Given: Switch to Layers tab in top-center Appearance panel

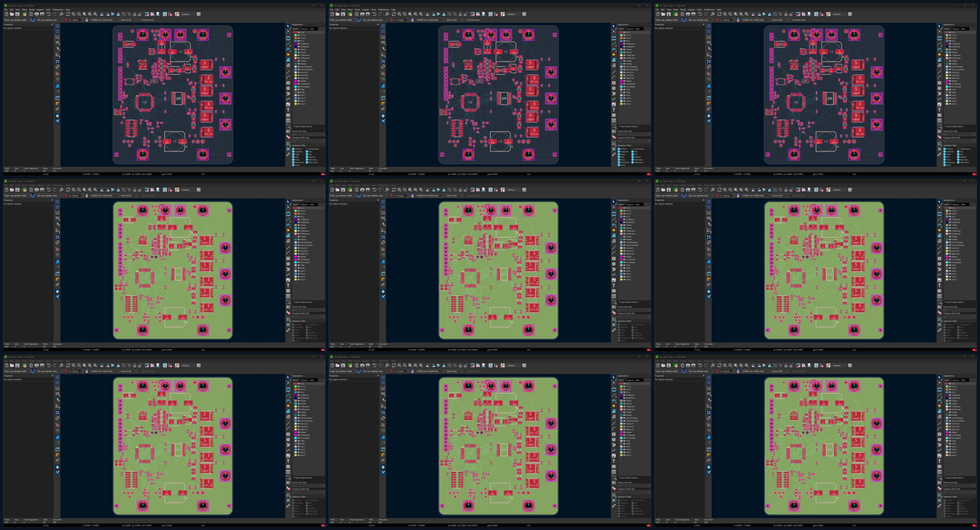Looking at the screenshot, I should coord(621,29).
